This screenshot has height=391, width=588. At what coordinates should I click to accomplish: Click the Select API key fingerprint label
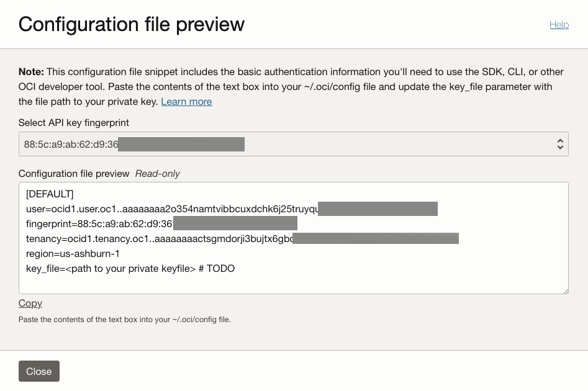pyautogui.click(x=73, y=123)
